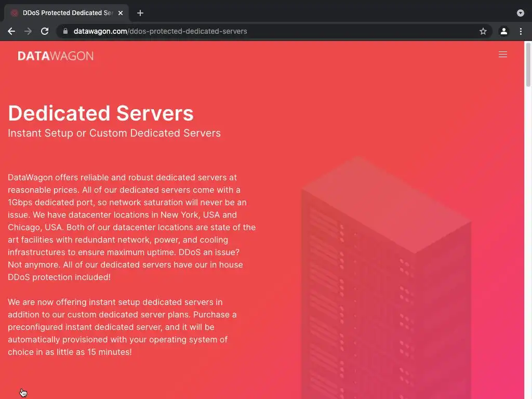Select the DDoS Protected Dedicated Servers tab
This screenshot has width=532, height=399.
66,13
